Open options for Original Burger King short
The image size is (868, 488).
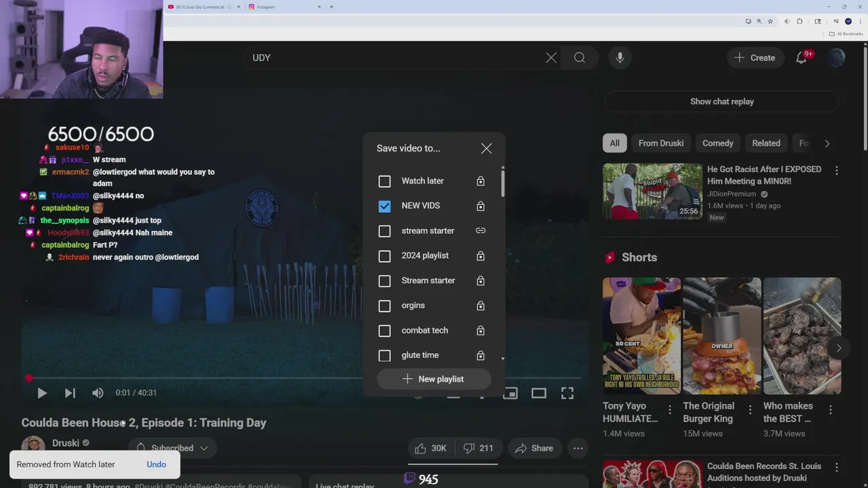(750, 409)
